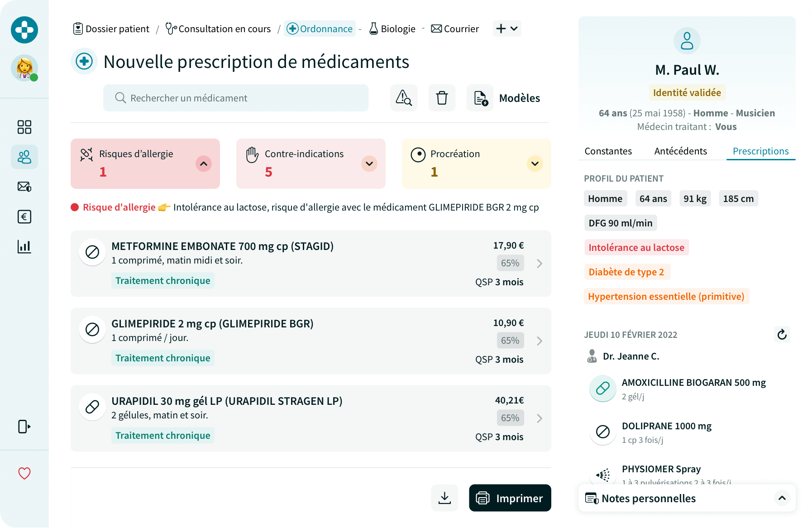This screenshot has height=528, width=812.
Task: Switch to the Antécédents tab
Action: pyautogui.click(x=680, y=151)
